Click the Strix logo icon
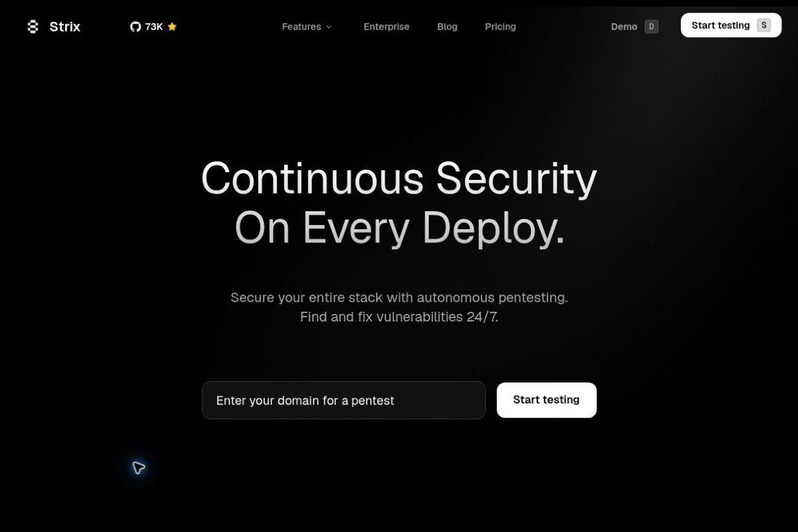The image size is (798, 532). tap(33, 27)
